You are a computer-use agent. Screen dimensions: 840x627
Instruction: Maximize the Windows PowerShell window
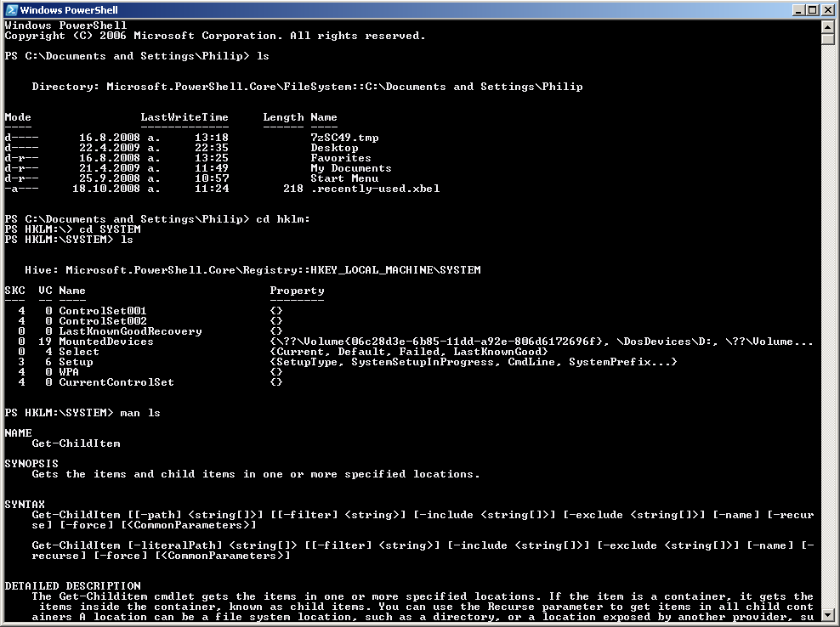point(812,9)
